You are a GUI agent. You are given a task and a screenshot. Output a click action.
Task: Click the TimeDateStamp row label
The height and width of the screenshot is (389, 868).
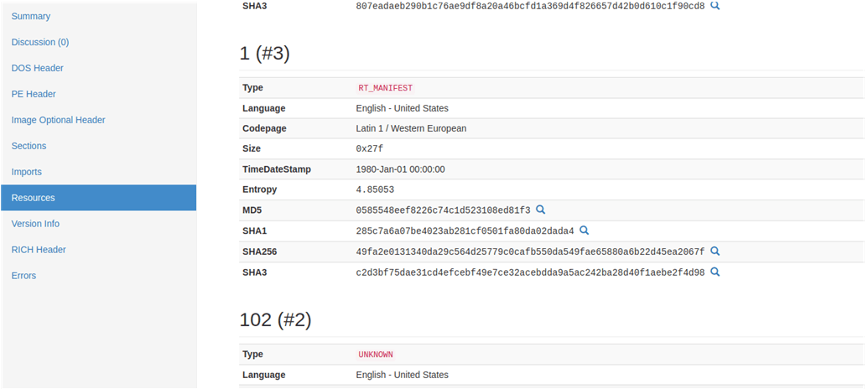(276, 169)
